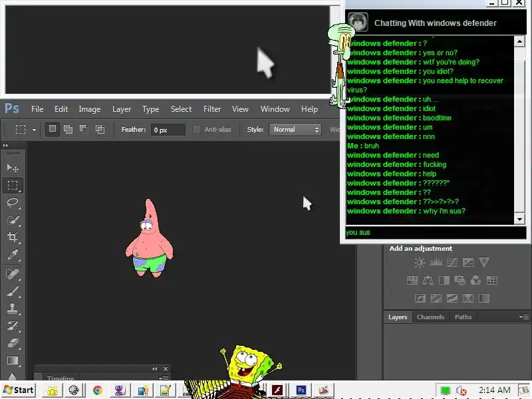Select the Crop tool
The height and width of the screenshot is (399, 532).
pyautogui.click(x=13, y=237)
